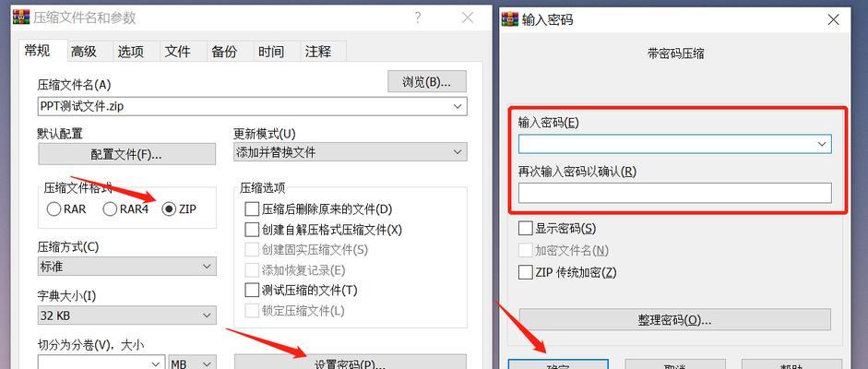
Task: Click the WinRAR icon in password dialog title
Action: coord(510,19)
